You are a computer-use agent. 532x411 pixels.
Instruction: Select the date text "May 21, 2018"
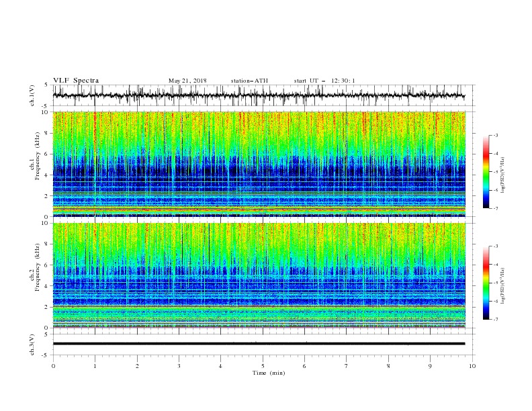point(187,81)
